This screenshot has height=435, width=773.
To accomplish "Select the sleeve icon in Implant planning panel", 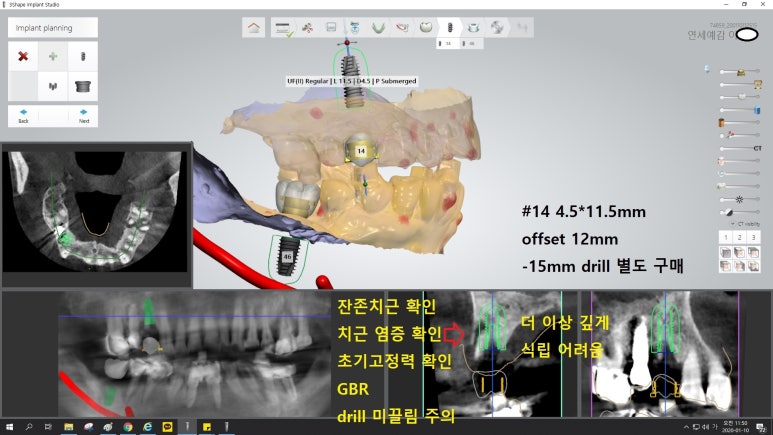I will click(83, 86).
